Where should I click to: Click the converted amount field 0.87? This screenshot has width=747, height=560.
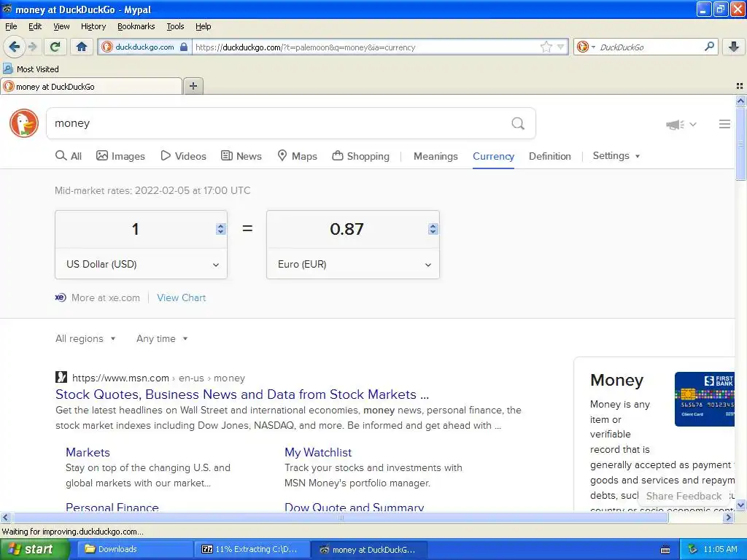pyautogui.click(x=347, y=229)
